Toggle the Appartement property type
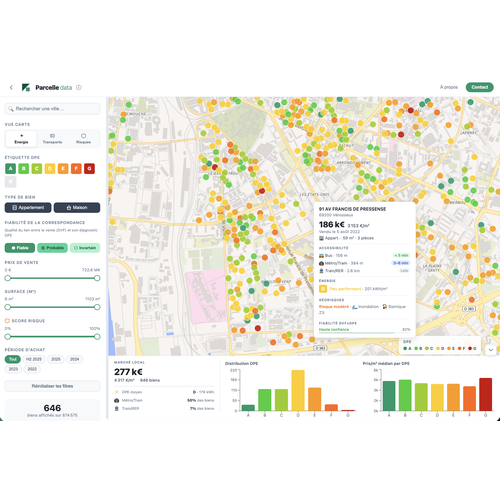This screenshot has height=500, width=500. coord(28,208)
